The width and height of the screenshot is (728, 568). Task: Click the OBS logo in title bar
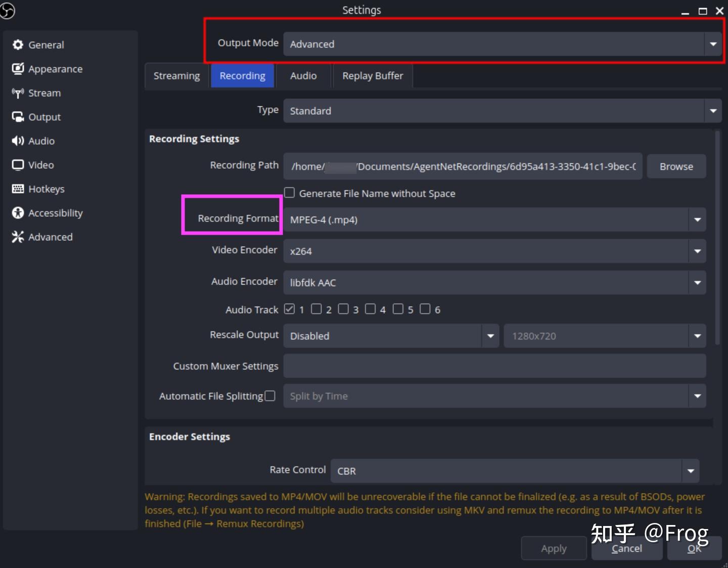click(x=7, y=10)
